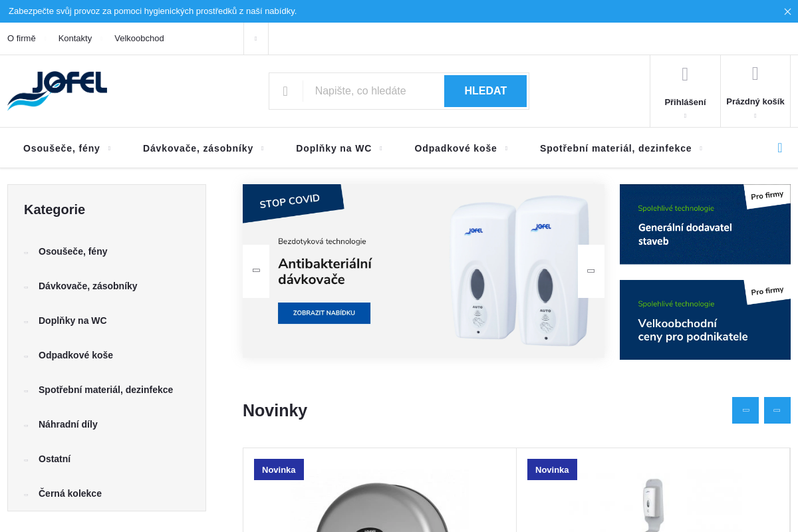Select Černá kolekce in the category sidebar
Screen dimensions: 798x532
70,493
